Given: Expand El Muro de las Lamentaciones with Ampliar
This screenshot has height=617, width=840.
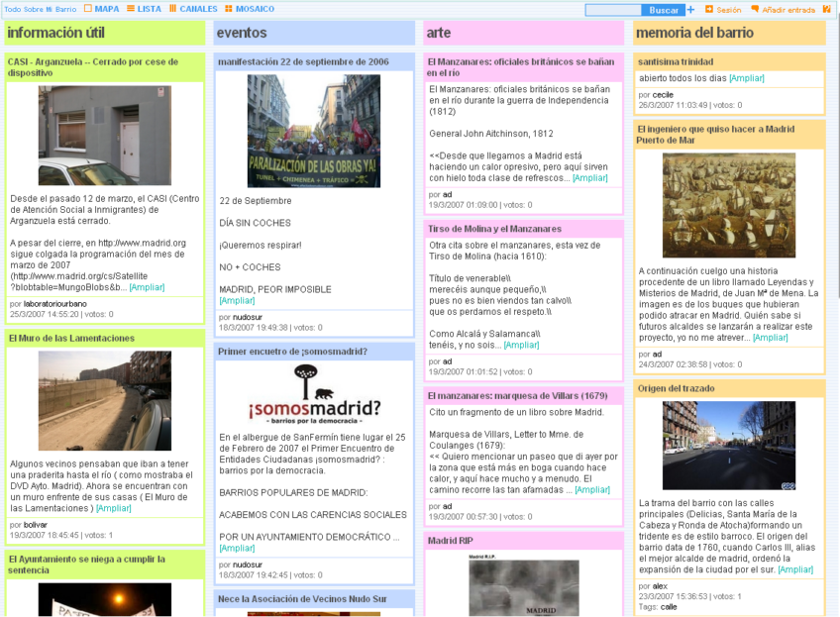Looking at the screenshot, I should click(113, 508).
